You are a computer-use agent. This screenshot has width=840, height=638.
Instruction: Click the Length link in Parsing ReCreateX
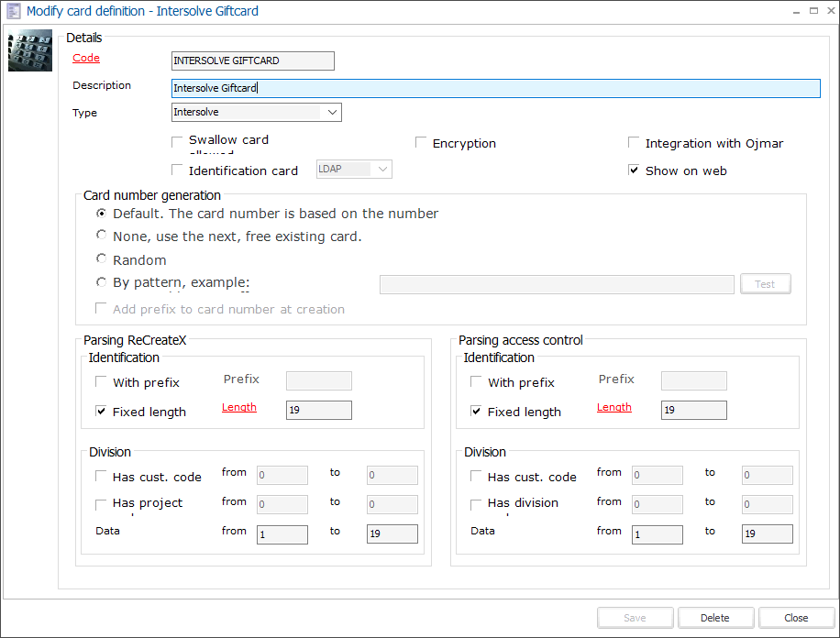(238, 407)
